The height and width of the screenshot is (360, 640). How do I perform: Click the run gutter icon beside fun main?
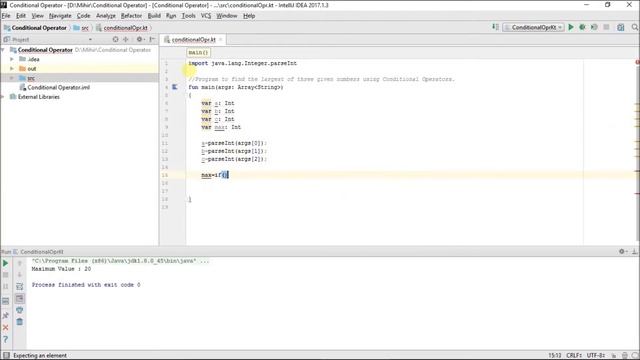tap(175, 87)
